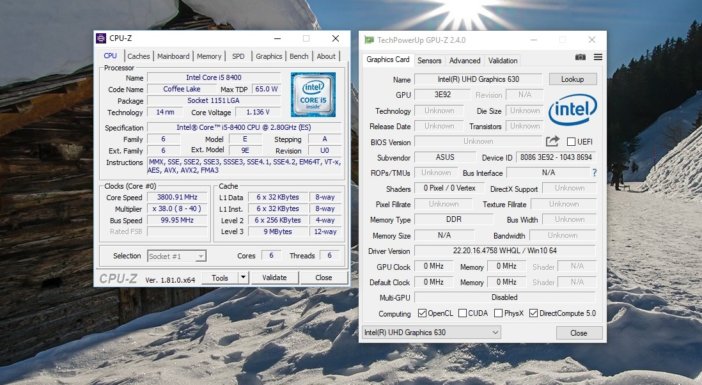The width and height of the screenshot is (702, 385).
Task: Toggle the PhysX checkbox
Action: pyautogui.click(x=498, y=313)
